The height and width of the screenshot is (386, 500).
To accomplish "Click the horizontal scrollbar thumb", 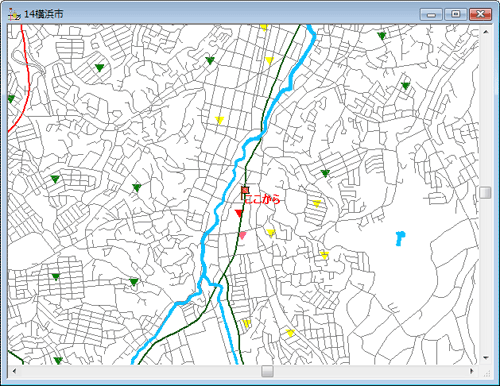I will tap(267, 371).
